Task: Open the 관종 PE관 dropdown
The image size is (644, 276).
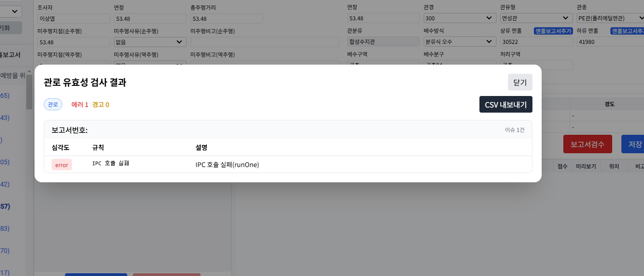Action: tap(610, 18)
